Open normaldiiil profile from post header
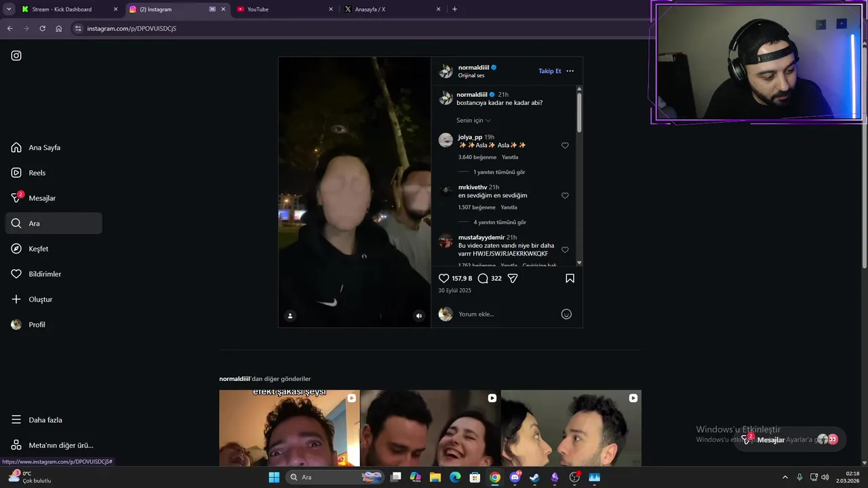This screenshot has height=488, width=868. pyautogui.click(x=473, y=68)
